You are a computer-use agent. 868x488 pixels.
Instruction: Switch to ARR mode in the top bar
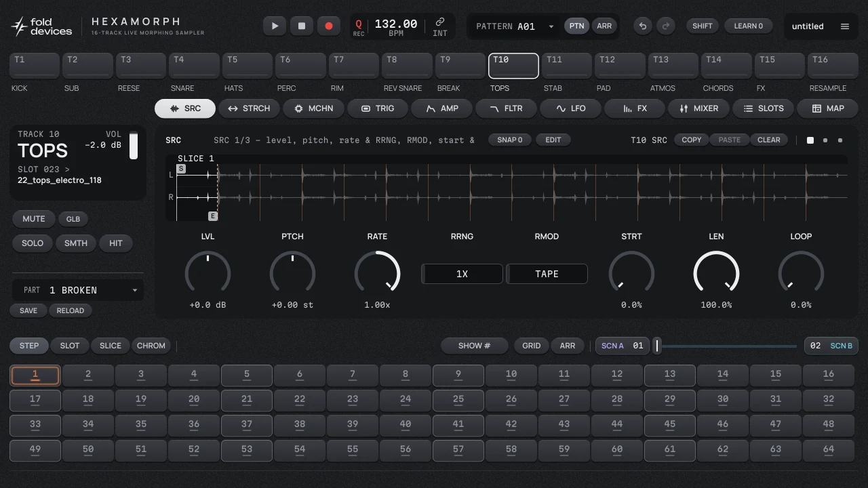(604, 26)
